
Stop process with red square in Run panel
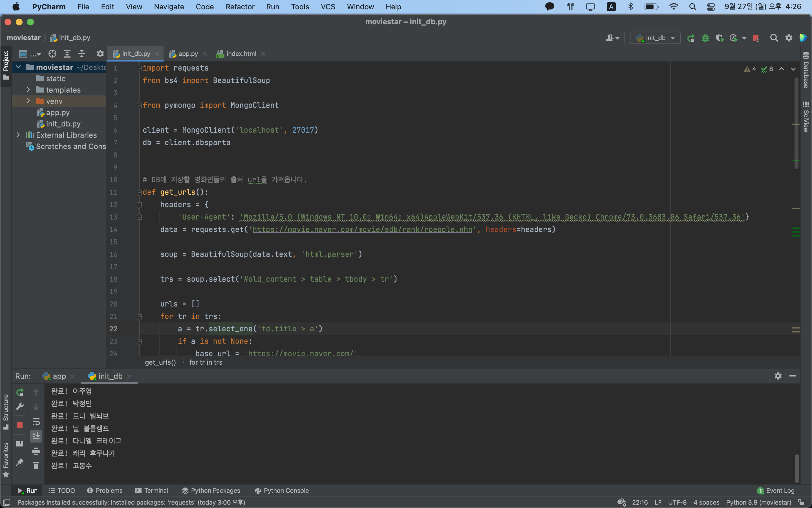tap(20, 425)
